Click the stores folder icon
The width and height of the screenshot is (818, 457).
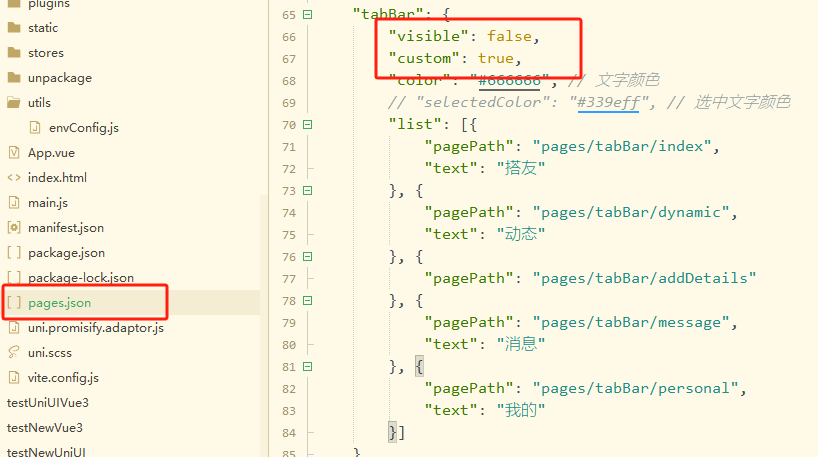pos(14,52)
